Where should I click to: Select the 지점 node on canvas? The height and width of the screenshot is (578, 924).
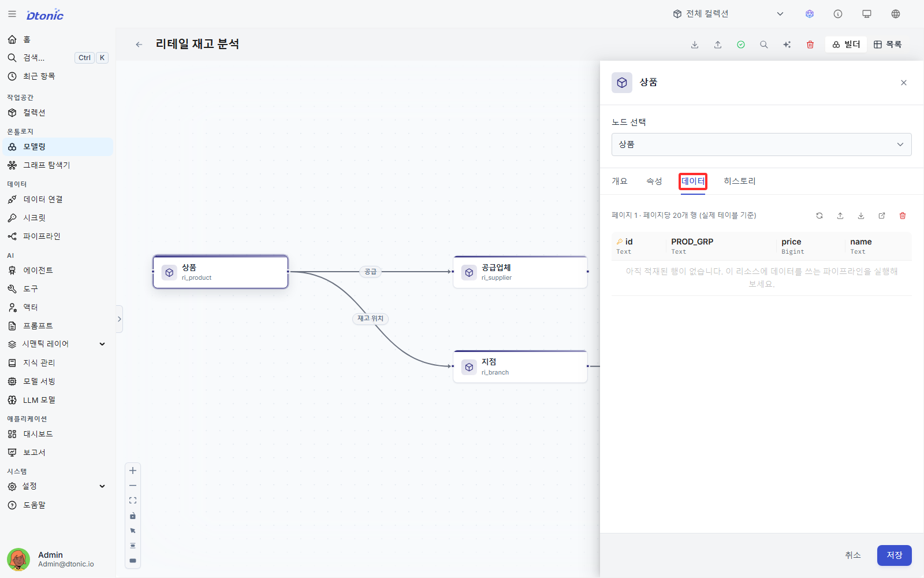(520, 366)
